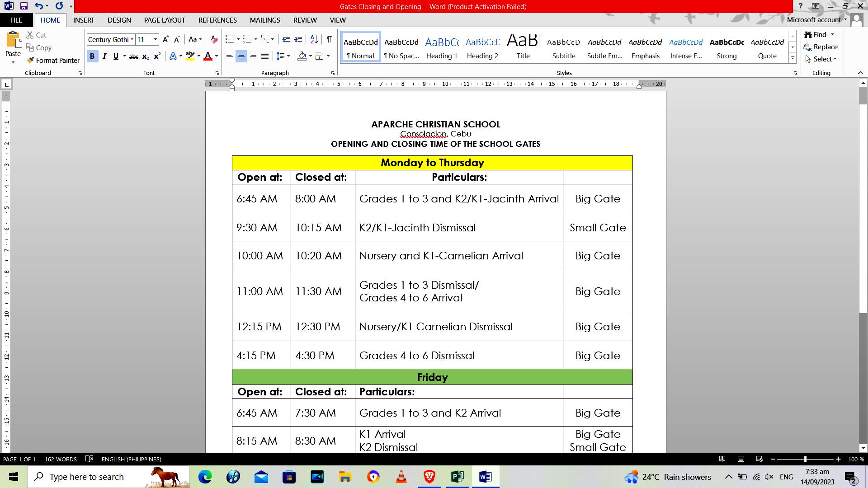Apply the Heading 1 style
This screenshot has height=488, width=868.
coord(442,47)
